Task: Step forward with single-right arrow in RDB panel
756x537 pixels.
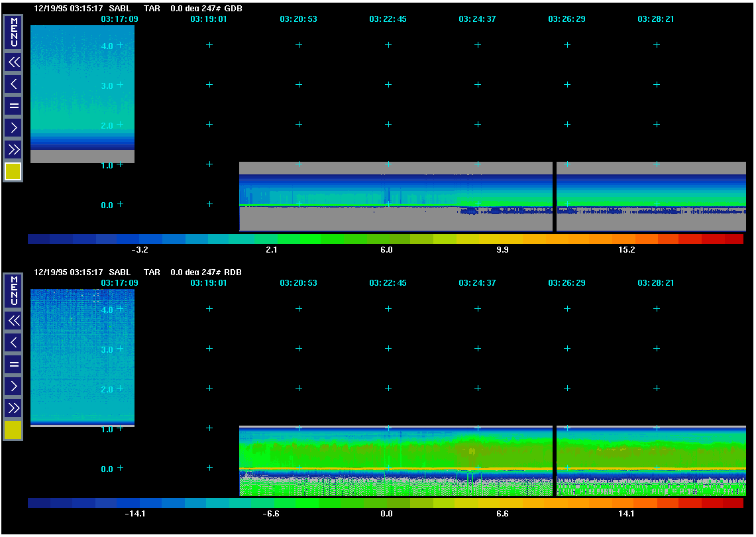Action: pos(13,386)
